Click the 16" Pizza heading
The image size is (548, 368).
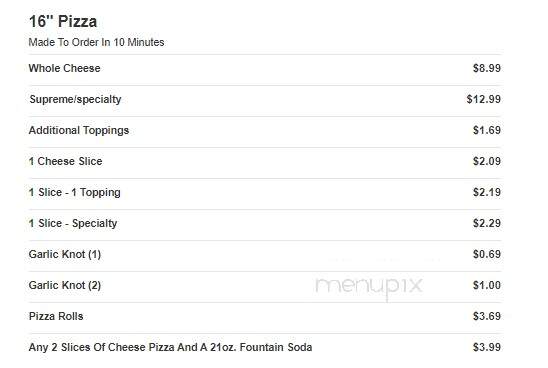(x=63, y=21)
